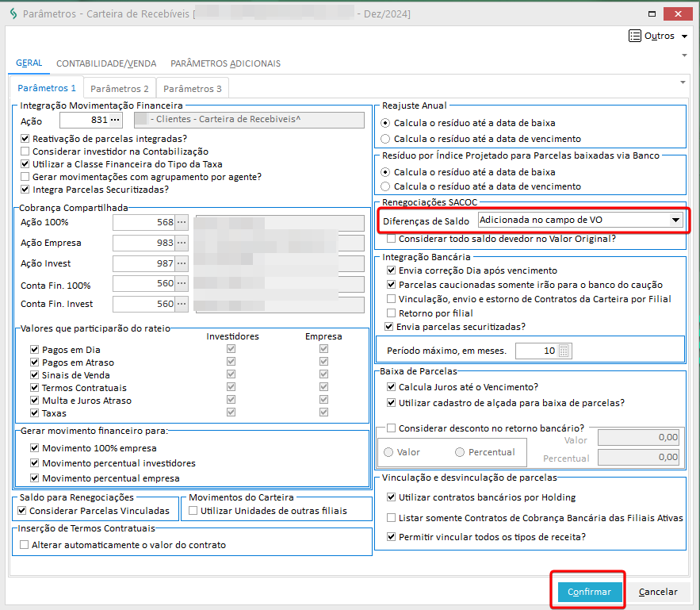Image resolution: width=700 pixels, height=610 pixels.
Task: Select Índice Projetado resíduo até data de vencimento
Action: tap(385, 186)
